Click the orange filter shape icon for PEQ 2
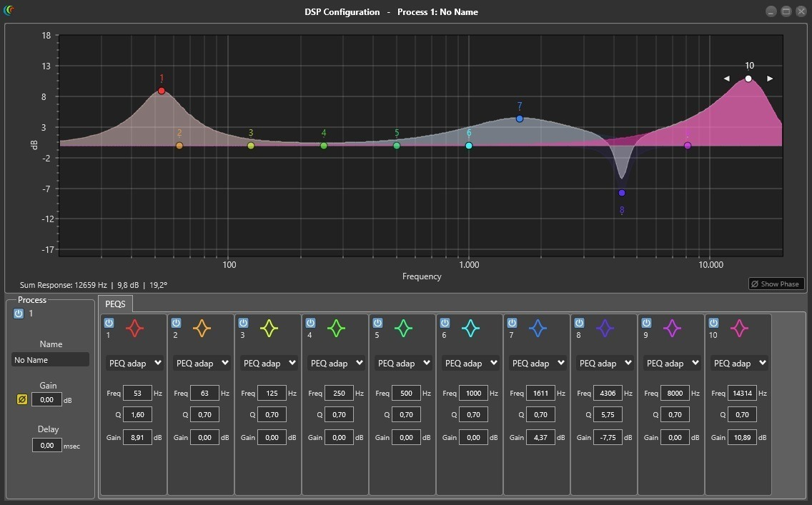812x505 pixels. tap(202, 329)
